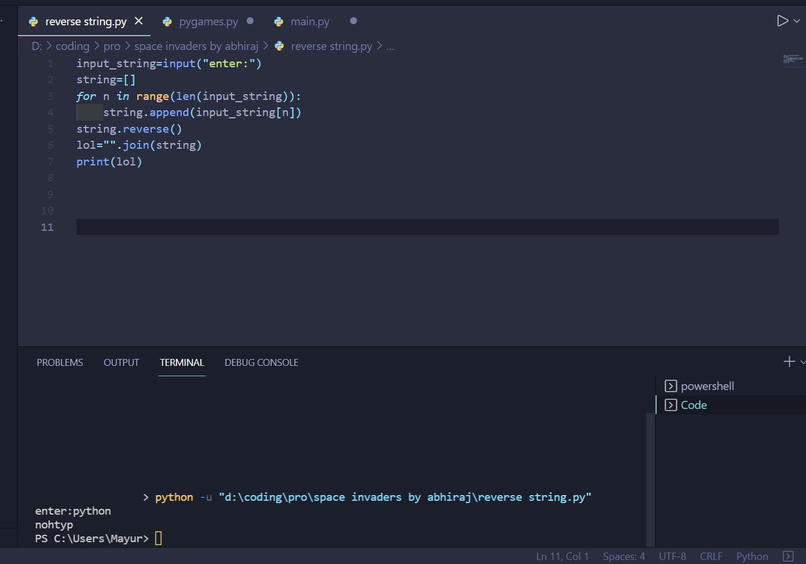Viewport: 806px width, 564px height.
Task: Click the Python icon on reverse string.py tab
Action: (x=33, y=22)
